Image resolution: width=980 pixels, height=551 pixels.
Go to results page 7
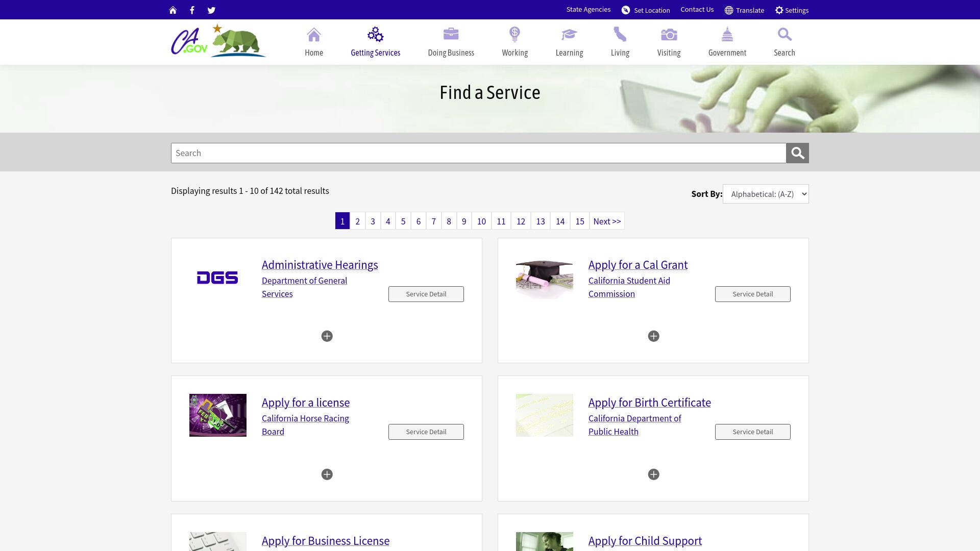(434, 221)
